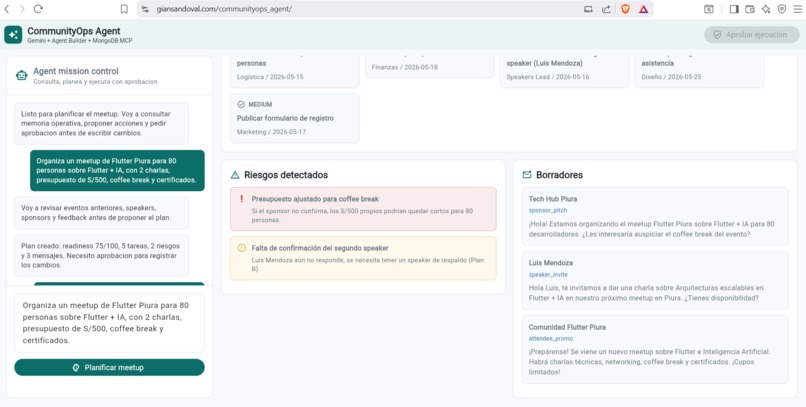806x407 pixels.
Task: Click the check circle icon next to MEDIUM
Action: 241,104
